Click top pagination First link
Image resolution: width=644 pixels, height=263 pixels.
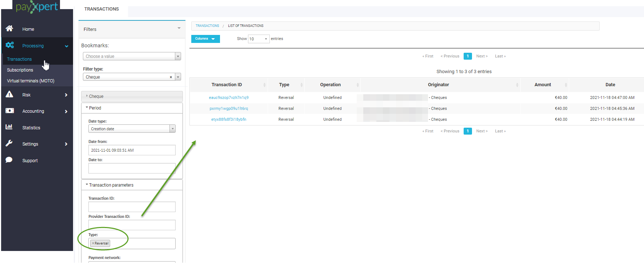pyautogui.click(x=428, y=56)
